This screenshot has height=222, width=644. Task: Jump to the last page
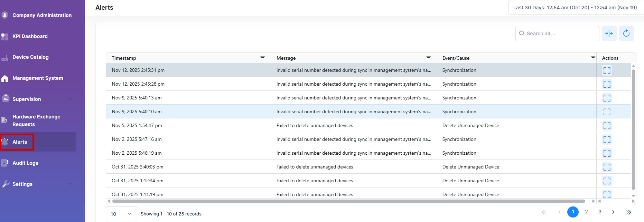tap(628, 212)
